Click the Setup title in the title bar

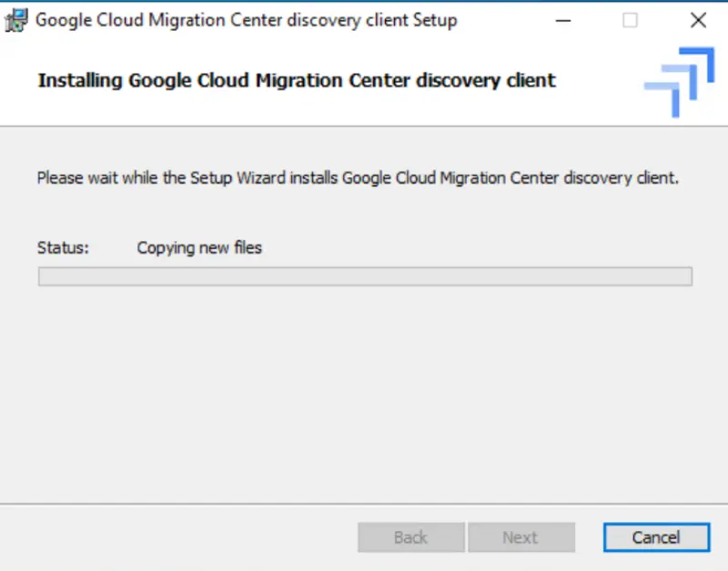tap(244, 20)
